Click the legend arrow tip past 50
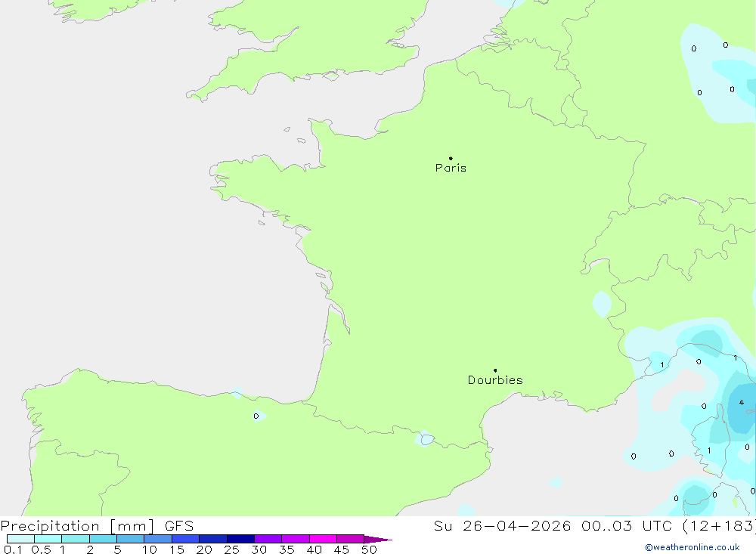Image resolution: width=756 pixels, height=554 pixels. pyautogui.click(x=379, y=539)
